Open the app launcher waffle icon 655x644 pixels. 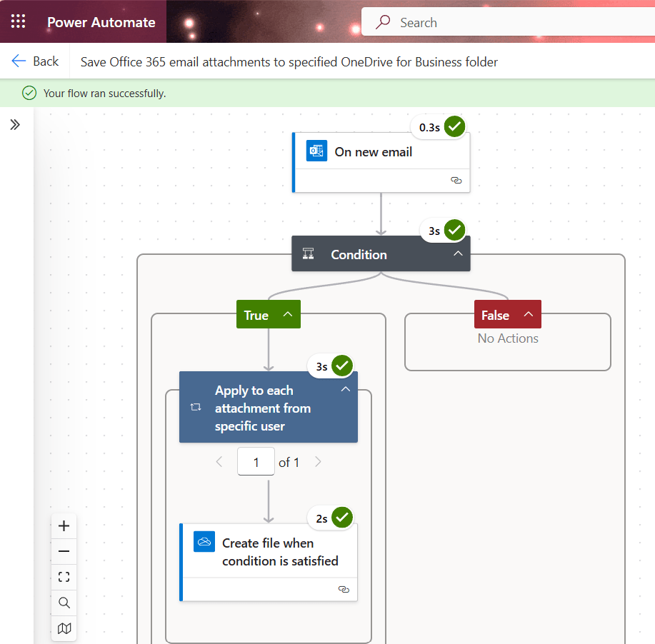tap(19, 21)
